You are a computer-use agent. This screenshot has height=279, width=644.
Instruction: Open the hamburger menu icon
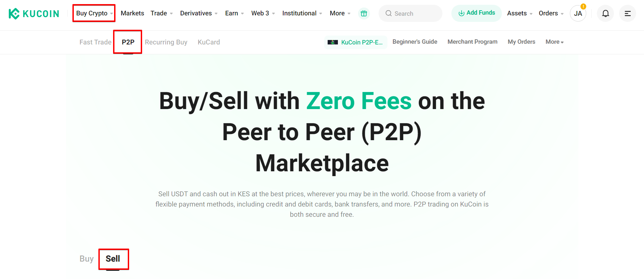[628, 13]
